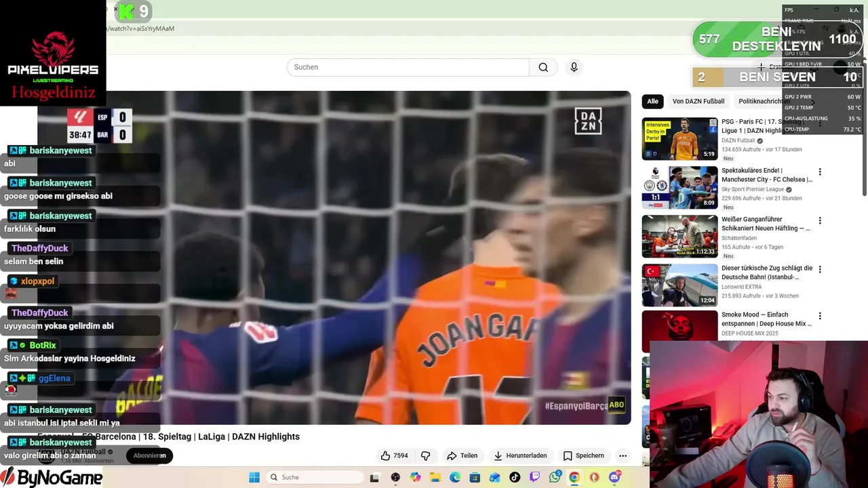Open OBS Studio from taskbar

click(395, 477)
